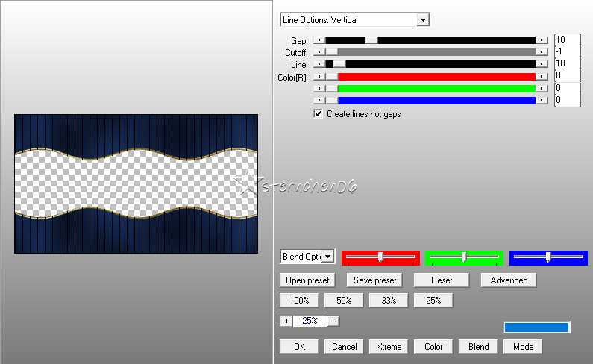This screenshot has height=364, width=593.
Task: Open the Line Options: Vertical dropdown
Action: tap(423, 20)
